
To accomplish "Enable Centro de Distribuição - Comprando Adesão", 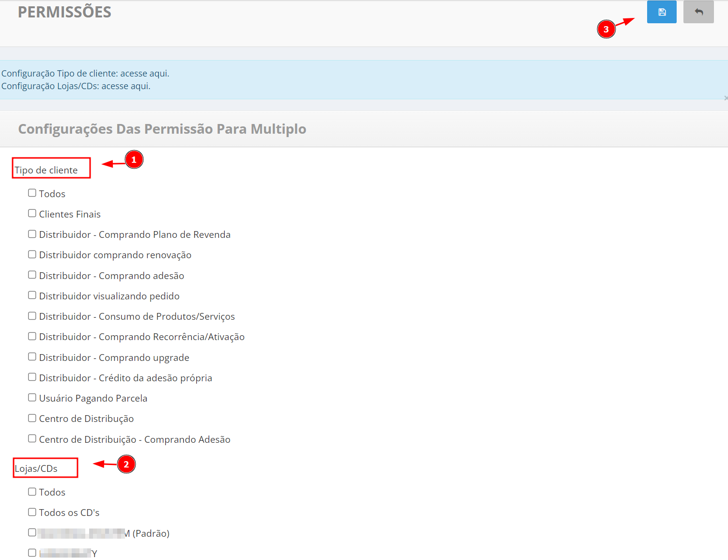I will point(32,438).
